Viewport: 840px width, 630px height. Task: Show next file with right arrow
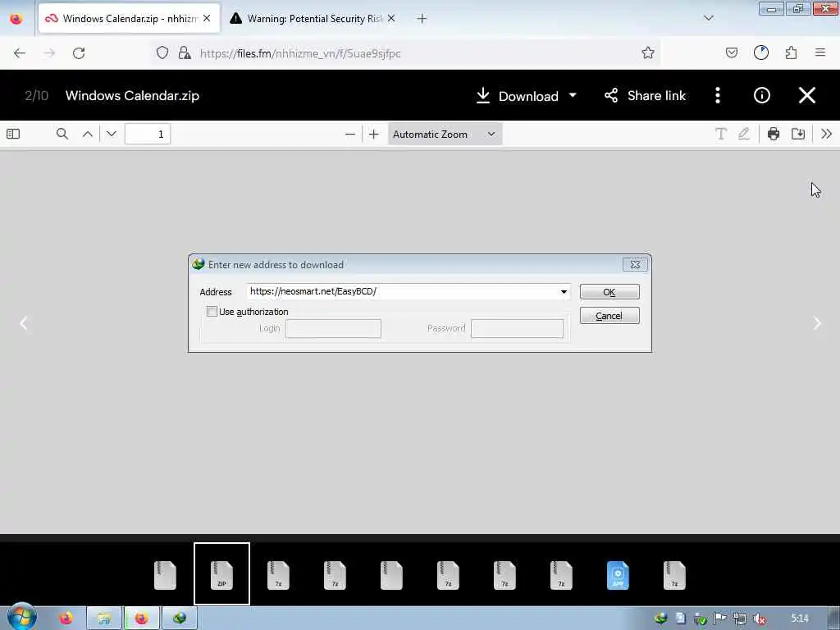coord(817,323)
